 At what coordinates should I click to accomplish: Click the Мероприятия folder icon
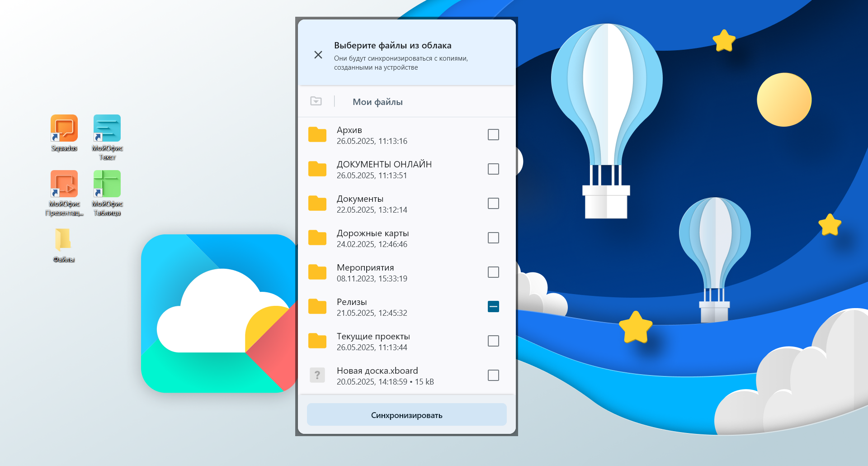pyautogui.click(x=317, y=272)
